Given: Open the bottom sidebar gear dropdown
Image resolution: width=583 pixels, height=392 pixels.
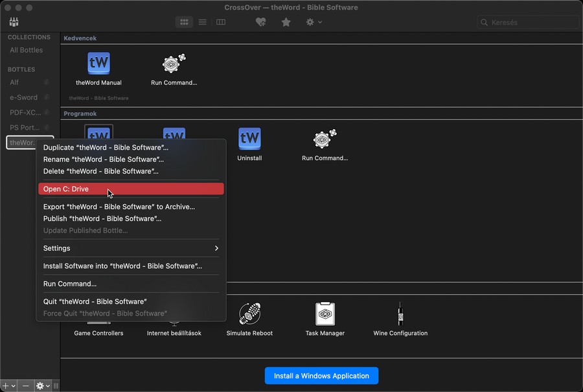Looking at the screenshot, I should [x=42, y=386].
